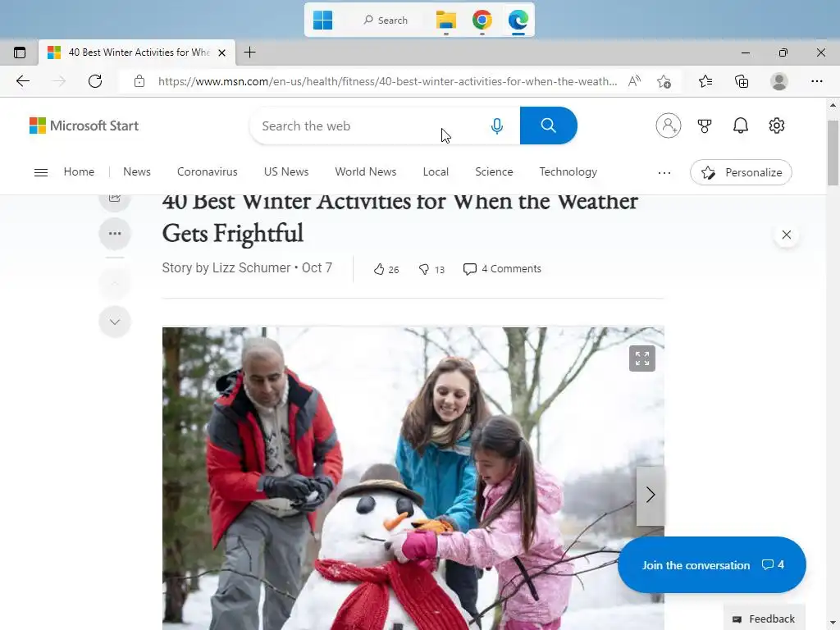Open taskbar Search box
Image resolution: width=840 pixels, height=630 pixels.
point(386,21)
